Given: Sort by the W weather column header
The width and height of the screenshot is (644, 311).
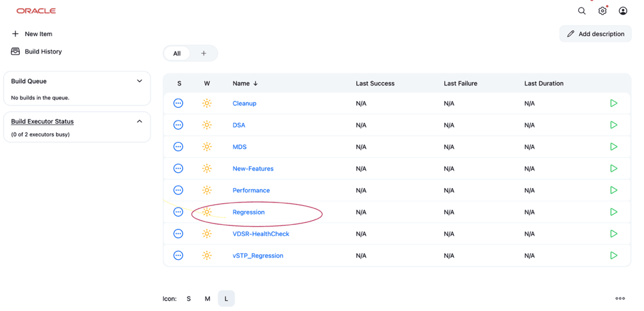Looking at the screenshot, I should (207, 83).
